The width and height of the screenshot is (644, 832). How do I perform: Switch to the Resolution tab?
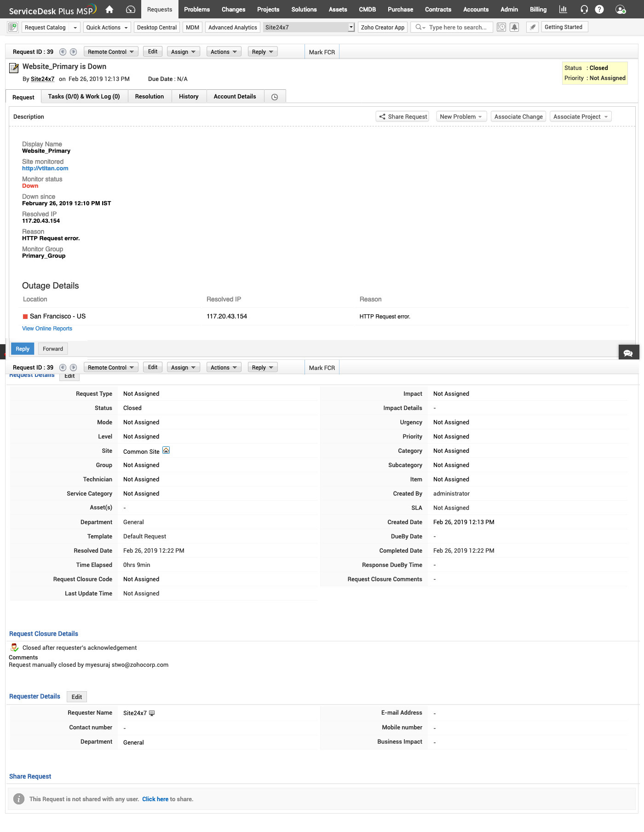pyautogui.click(x=149, y=96)
